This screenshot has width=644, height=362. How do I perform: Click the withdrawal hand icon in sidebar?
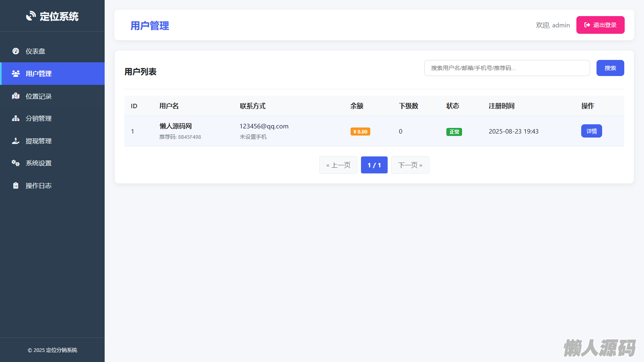point(16,141)
